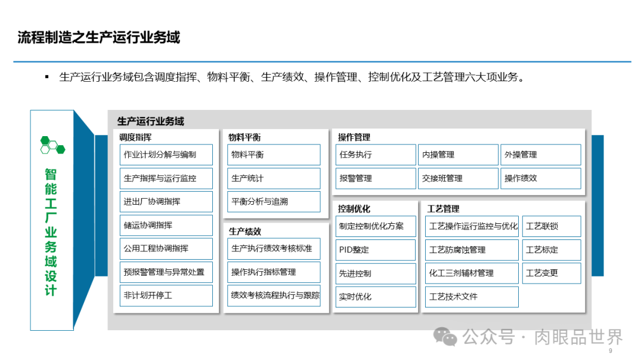Select the 生产执行绩效考核标准 box
Viewport: 644px width, 363px height.
click(274, 249)
